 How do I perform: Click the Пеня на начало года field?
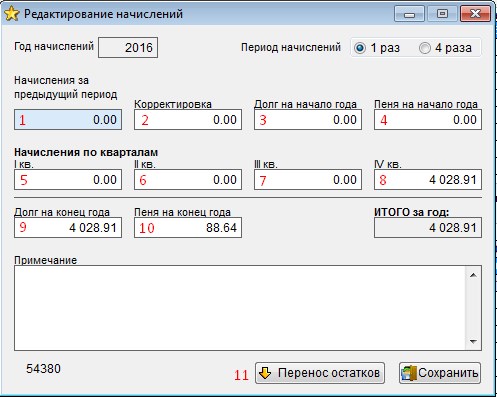point(428,119)
